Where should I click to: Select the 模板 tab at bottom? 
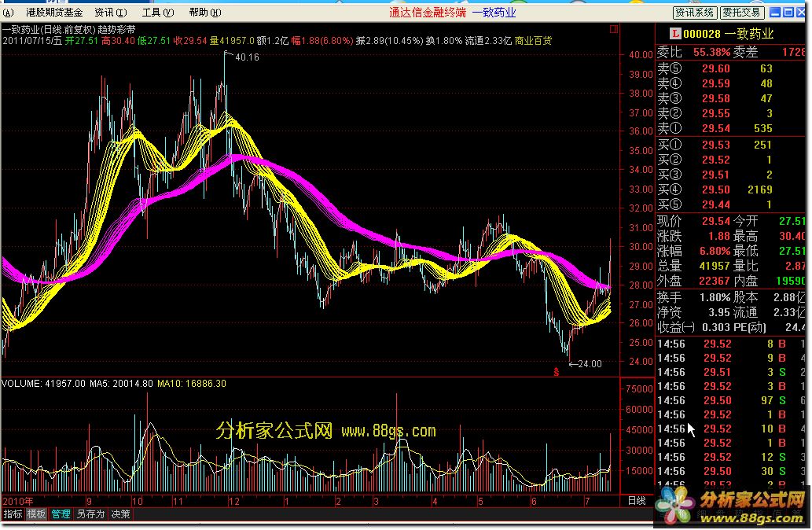(x=36, y=514)
